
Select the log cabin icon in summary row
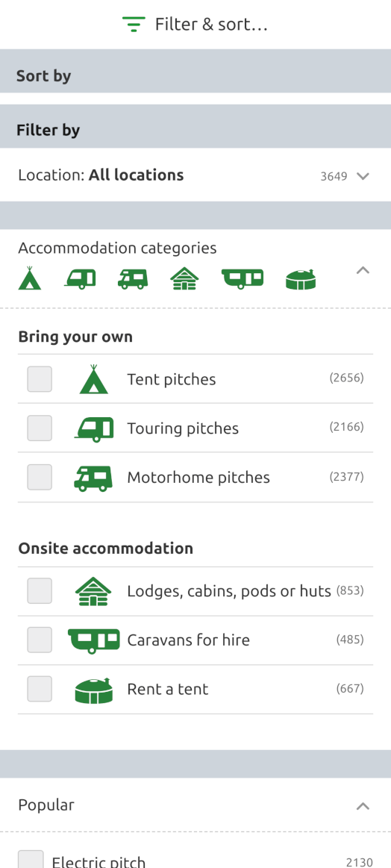click(184, 279)
